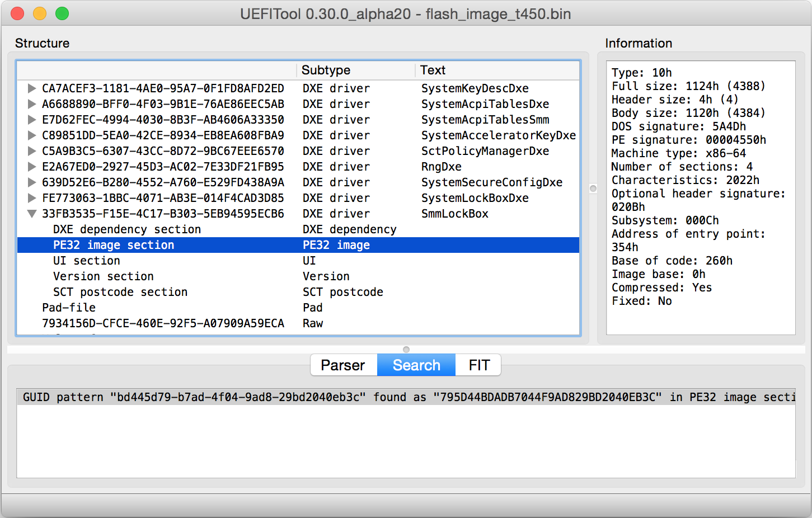The image size is (812, 518).
Task: Expand the 639D52E6 SystemSecureConfigDxe entry
Action: [32, 182]
